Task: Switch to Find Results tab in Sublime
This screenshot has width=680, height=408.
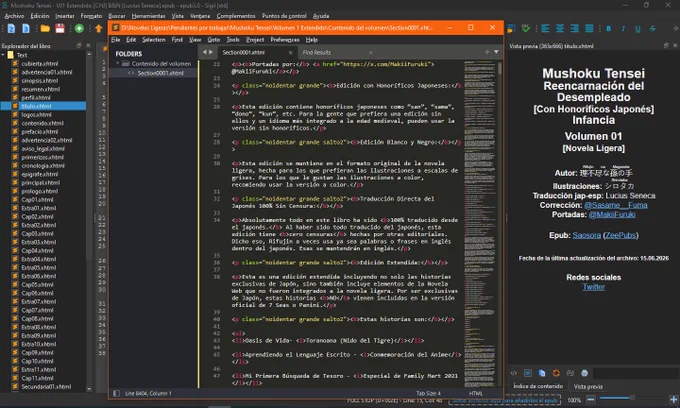Action: [x=317, y=52]
